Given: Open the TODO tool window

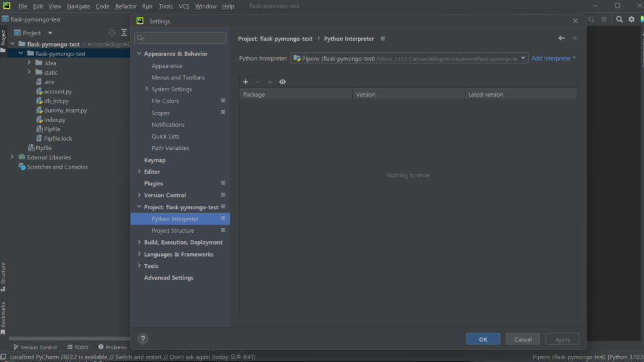Looking at the screenshot, I should [77, 347].
